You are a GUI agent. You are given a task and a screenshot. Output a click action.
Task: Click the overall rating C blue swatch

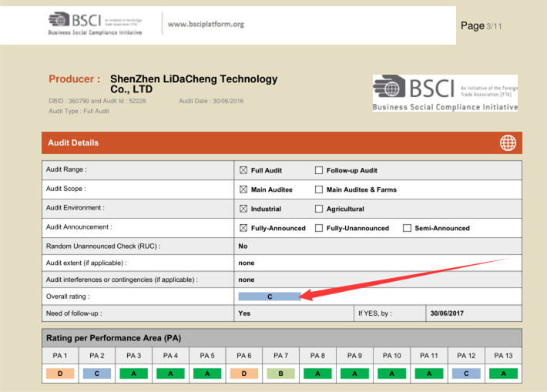coord(270,297)
